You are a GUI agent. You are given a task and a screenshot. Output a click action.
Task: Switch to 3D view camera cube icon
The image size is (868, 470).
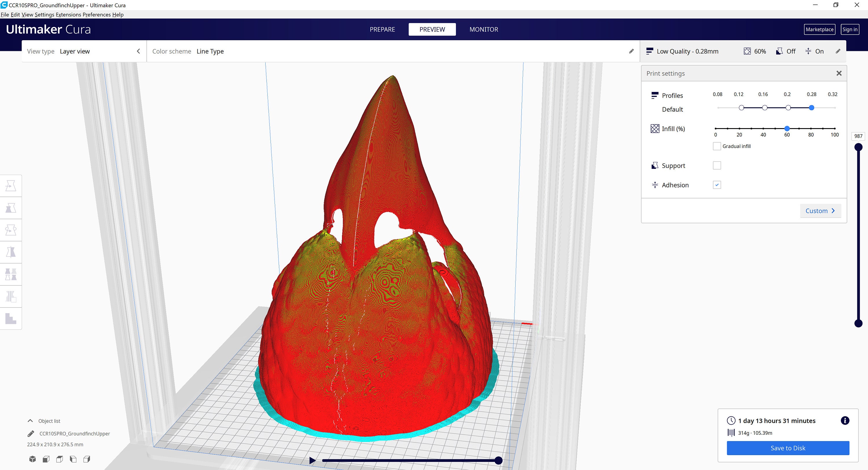32,459
